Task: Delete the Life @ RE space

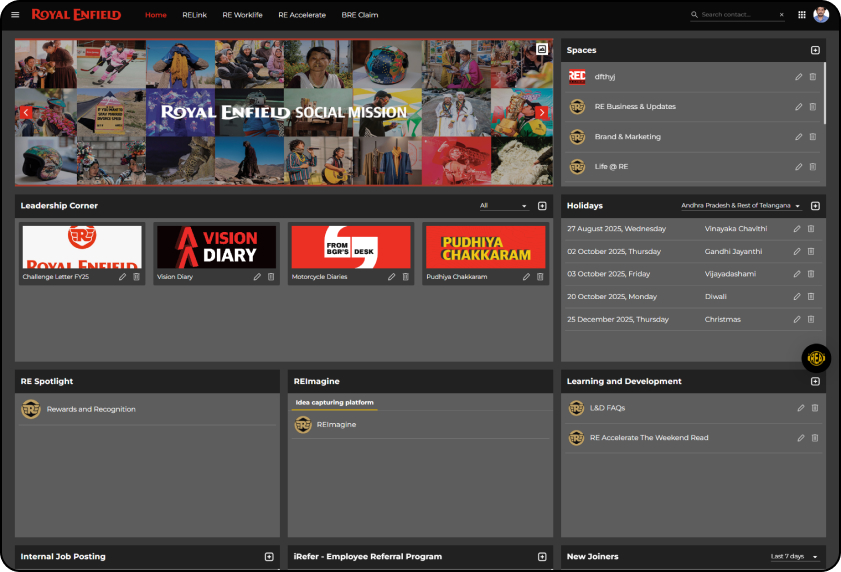Action: point(813,167)
